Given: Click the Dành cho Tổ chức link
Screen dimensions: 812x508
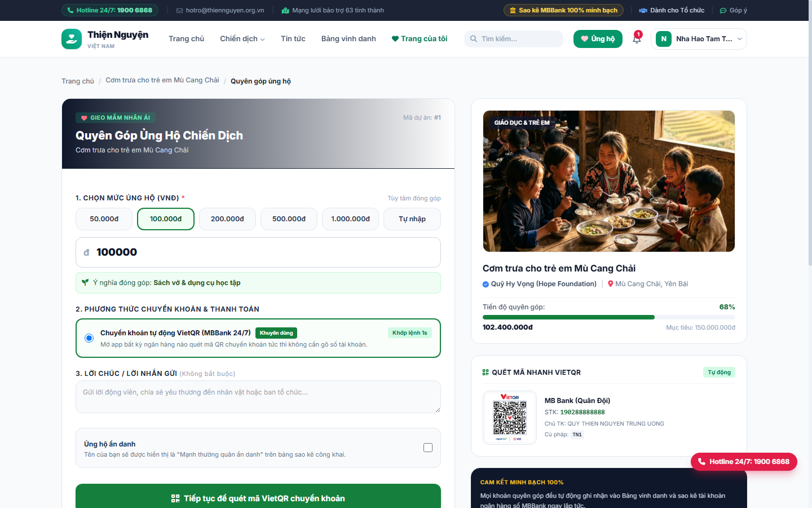Looking at the screenshot, I should 672,10.
